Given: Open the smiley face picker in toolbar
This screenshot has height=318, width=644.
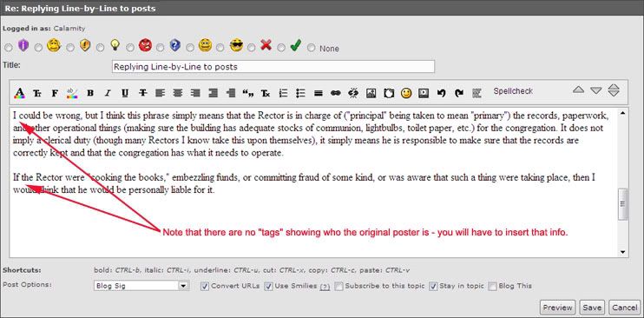Looking at the screenshot, I should [406, 93].
